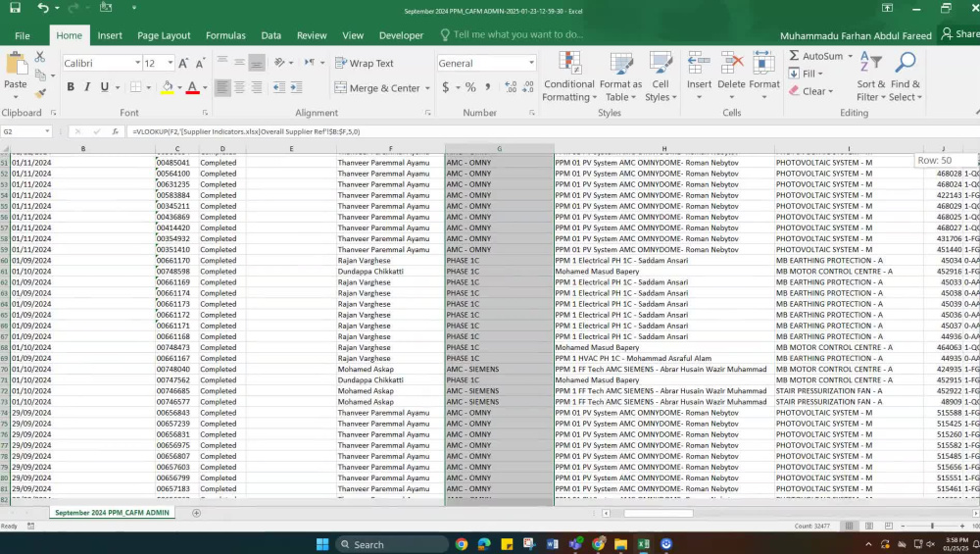Open the General number format dropdown
The height and width of the screenshot is (554, 980).
click(x=531, y=63)
